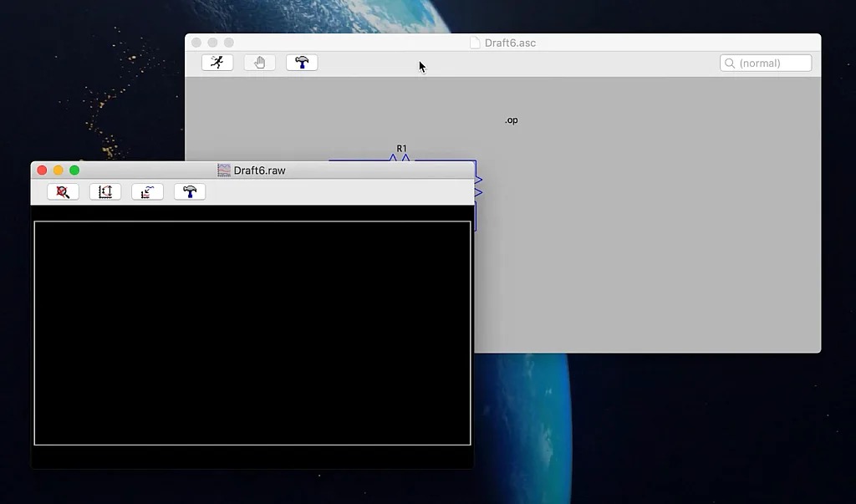Screen dimensions: 856x504
Task: Click the magnifier inside the schematic search field
Action: point(730,64)
